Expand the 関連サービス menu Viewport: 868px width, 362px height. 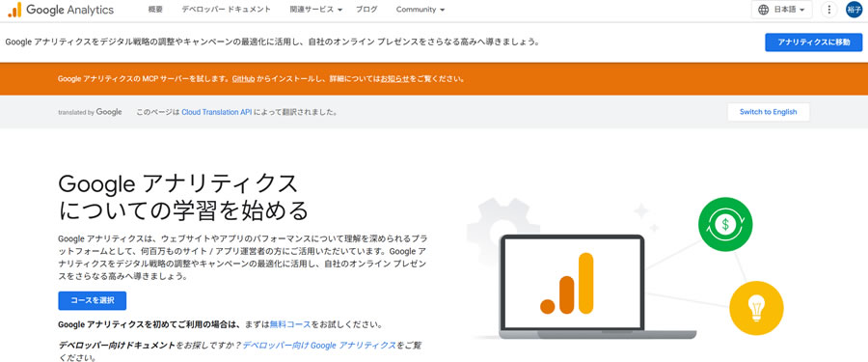(x=316, y=10)
